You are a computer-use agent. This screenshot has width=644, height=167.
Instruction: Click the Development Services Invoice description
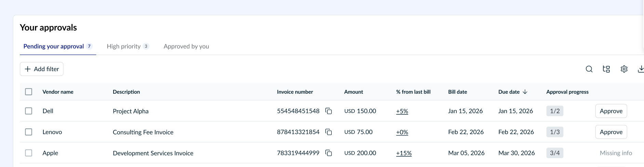153,153
